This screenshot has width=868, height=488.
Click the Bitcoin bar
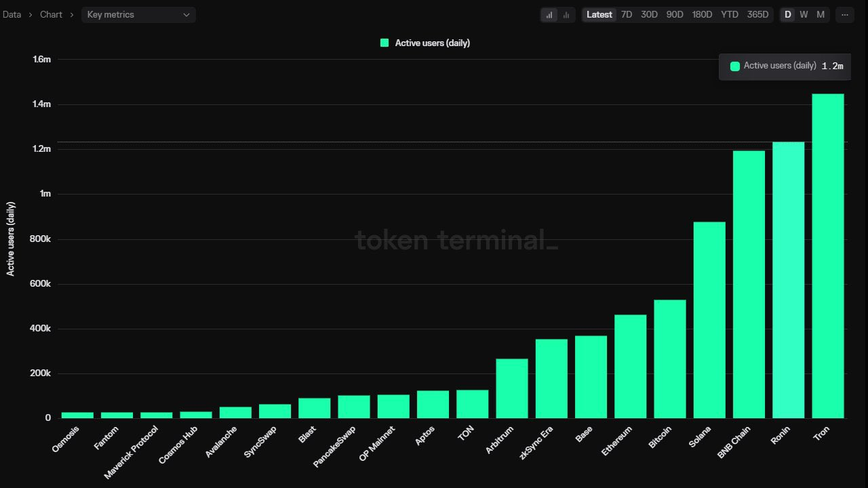pyautogui.click(x=670, y=359)
